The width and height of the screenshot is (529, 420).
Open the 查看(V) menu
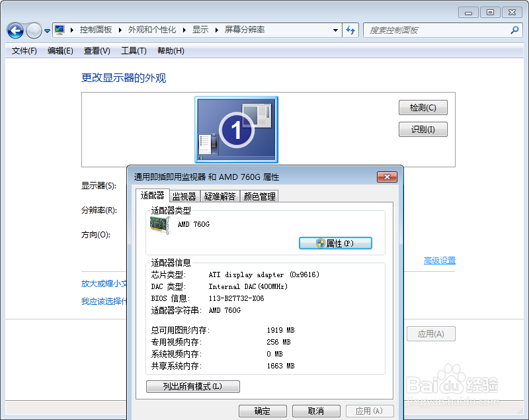[x=97, y=51]
